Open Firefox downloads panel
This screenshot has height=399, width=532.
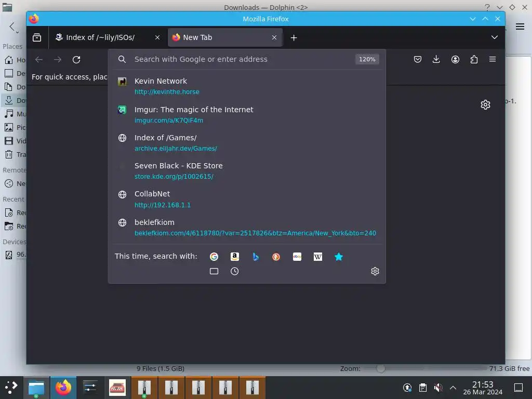click(x=436, y=59)
